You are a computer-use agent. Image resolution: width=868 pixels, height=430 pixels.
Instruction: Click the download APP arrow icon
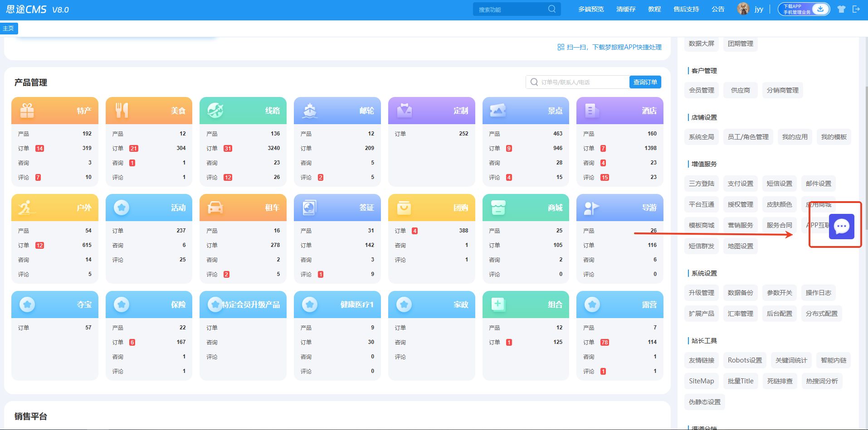pos(820,9)
